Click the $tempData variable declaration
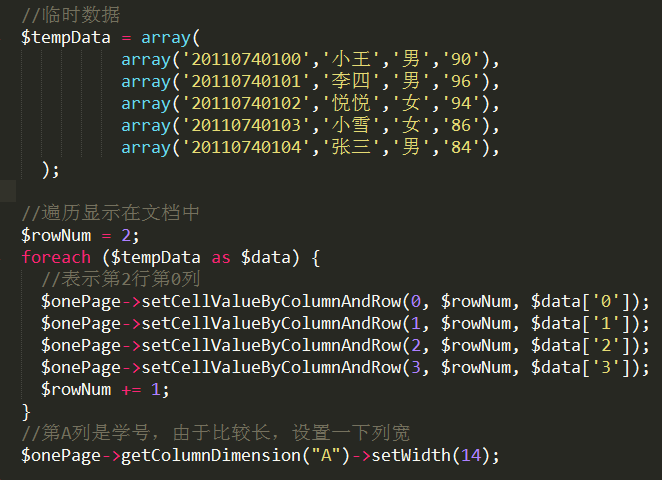The width and height of the screenshot is (662, 480). tap(66, 38)
